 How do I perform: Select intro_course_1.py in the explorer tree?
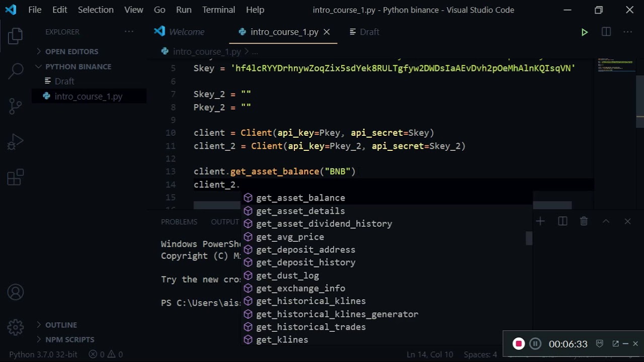click(89, 96)
